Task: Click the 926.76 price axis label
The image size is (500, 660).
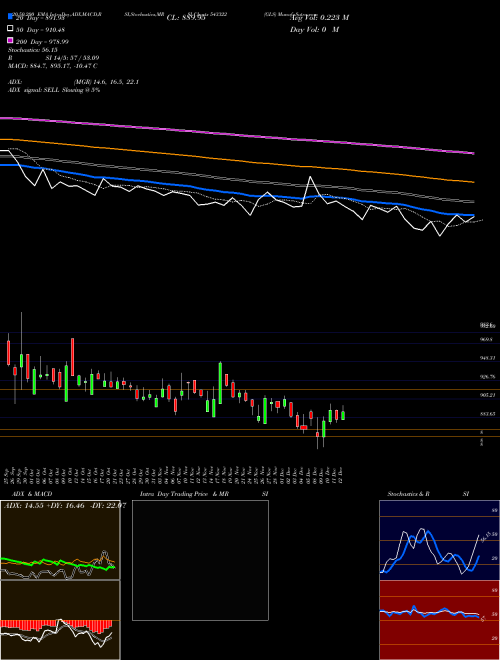Action: [487, 377]
